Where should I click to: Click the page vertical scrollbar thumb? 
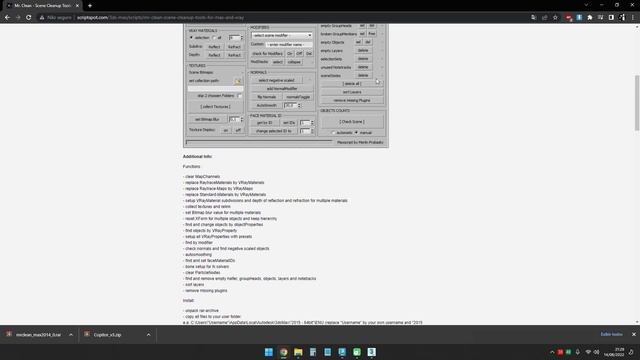click(x=637, y=103)
